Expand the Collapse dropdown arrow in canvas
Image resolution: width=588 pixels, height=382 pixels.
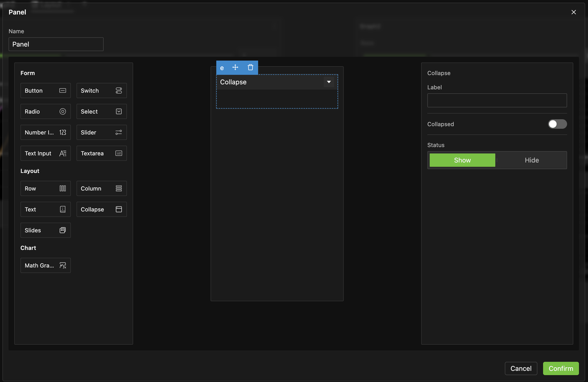(x=329, y=82)
